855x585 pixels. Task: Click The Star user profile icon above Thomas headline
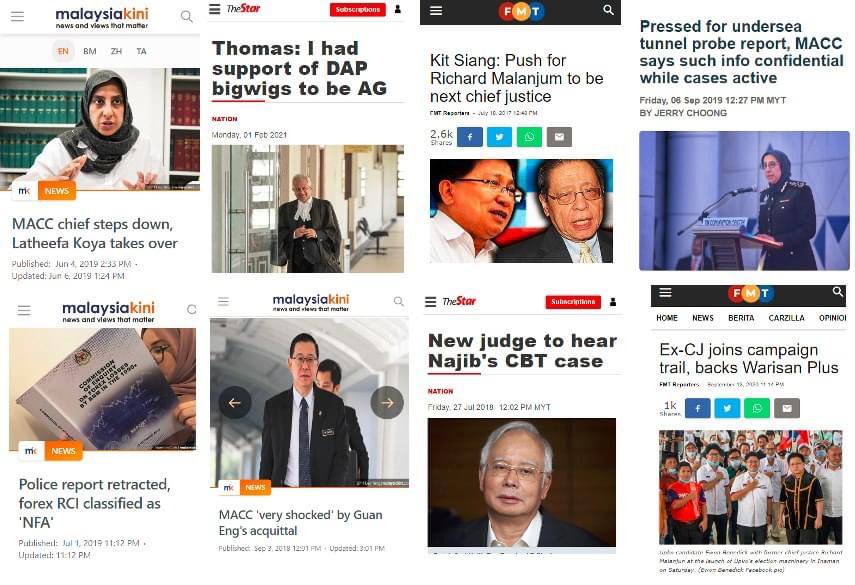(398, 9)
